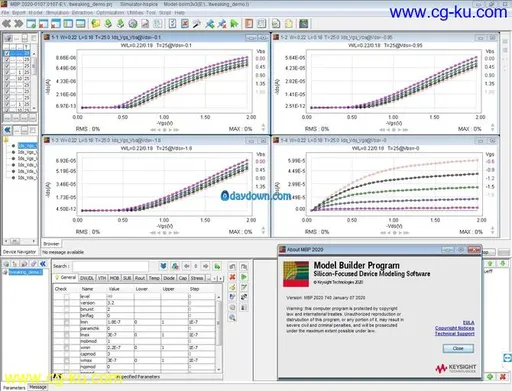Screen dimensions: 512x391
Task: Click the window layout icon with green check
Action: 31,23
